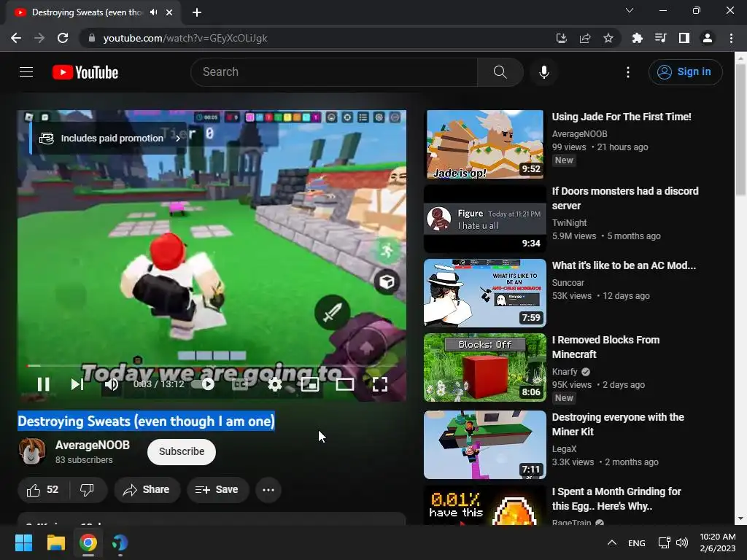This screenshot has width=747, height=560.
Task: Toggle the autoplay switch
Action: coord(204,384)
